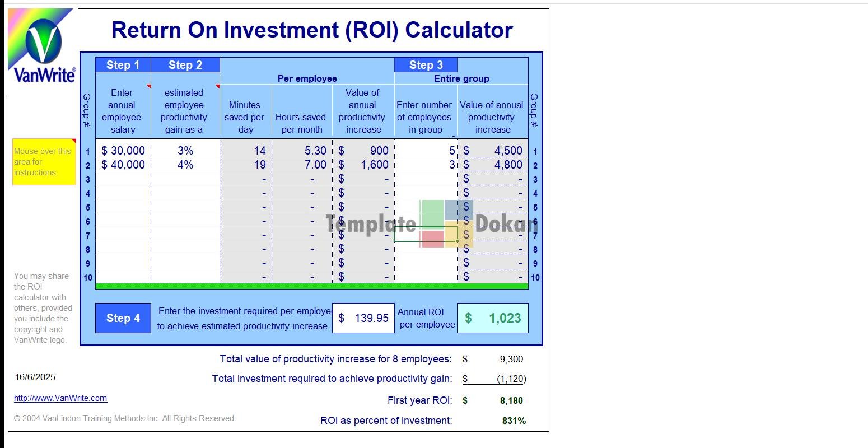
Task: Click the VanWrite logo image
Action: click(x=43, y=50)
